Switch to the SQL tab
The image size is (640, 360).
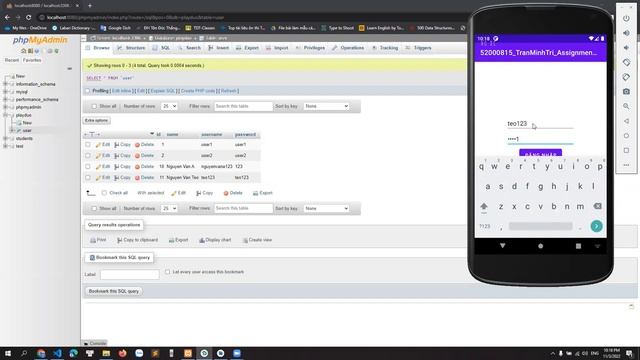point(161,48)
